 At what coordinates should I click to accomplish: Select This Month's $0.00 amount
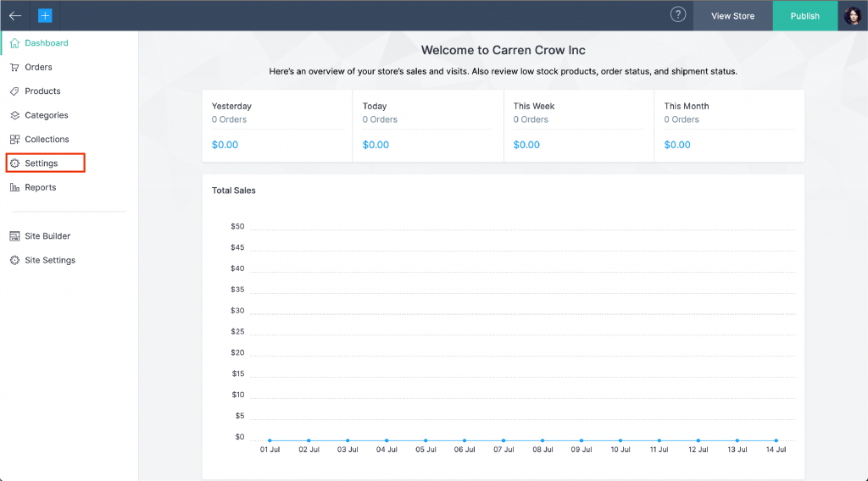tap(677, 145)
